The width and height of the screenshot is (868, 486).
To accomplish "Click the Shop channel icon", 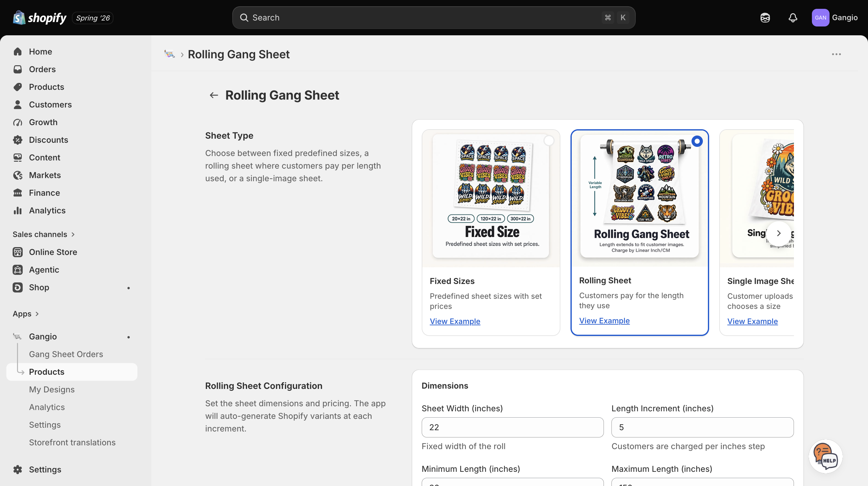I will pos(18,287).
